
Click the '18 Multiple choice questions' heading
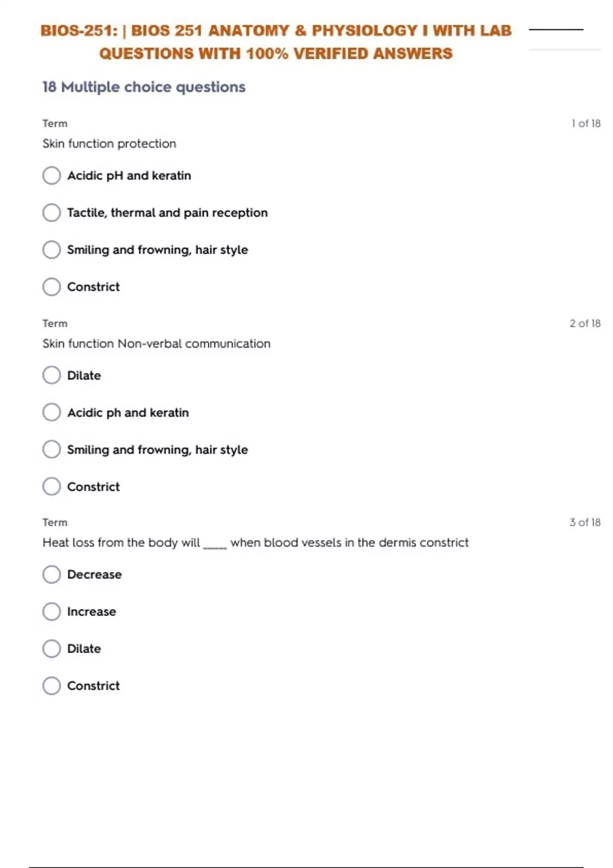(x=144, y=87)
